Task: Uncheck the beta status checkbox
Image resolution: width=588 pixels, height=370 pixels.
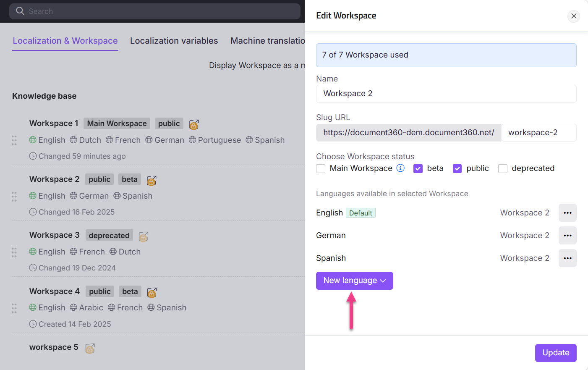Action: pos(418,168)
